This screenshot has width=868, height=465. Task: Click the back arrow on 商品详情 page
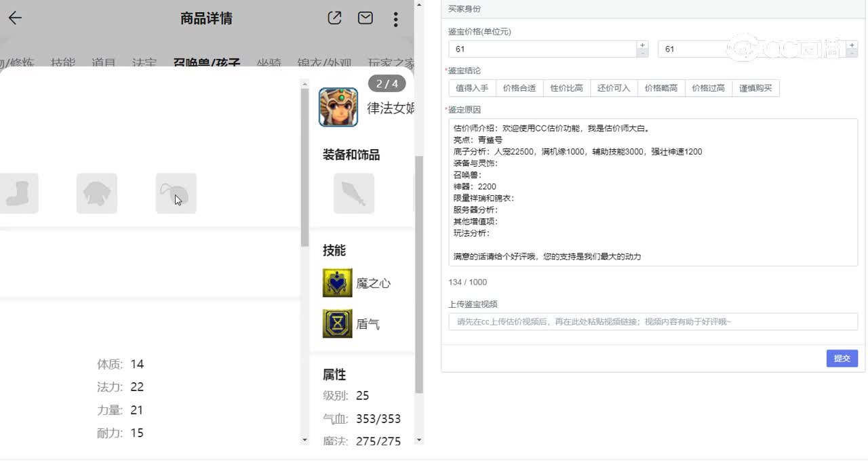coord(15,18)
